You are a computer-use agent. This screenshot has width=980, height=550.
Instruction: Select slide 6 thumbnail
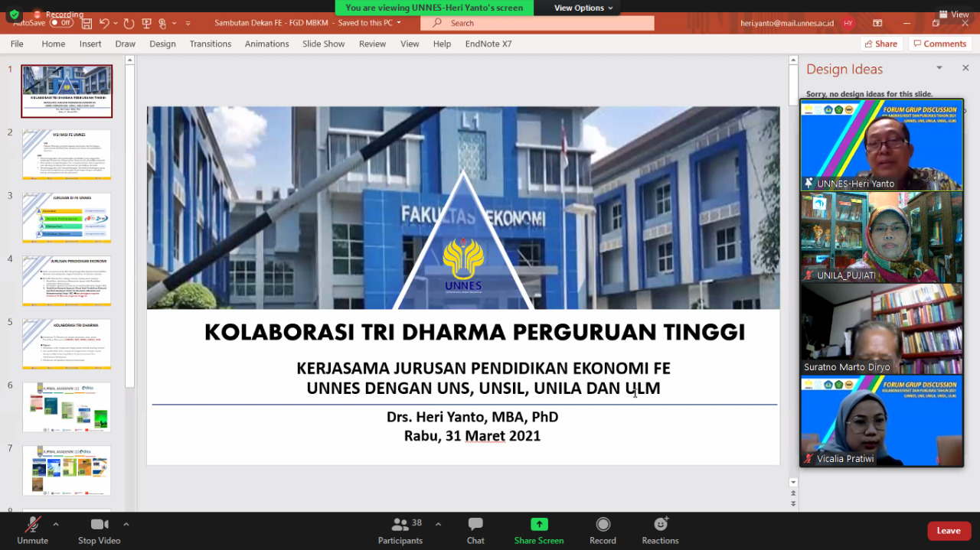pyautogui.click(x=67, y=408)
